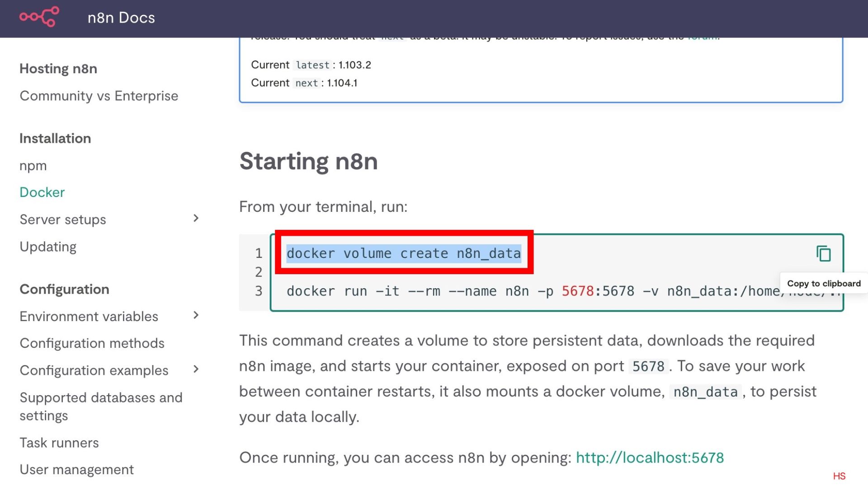This screenshot has height=486, width=868.
Task: Open Configuration examples page
Action: [94, 370]
